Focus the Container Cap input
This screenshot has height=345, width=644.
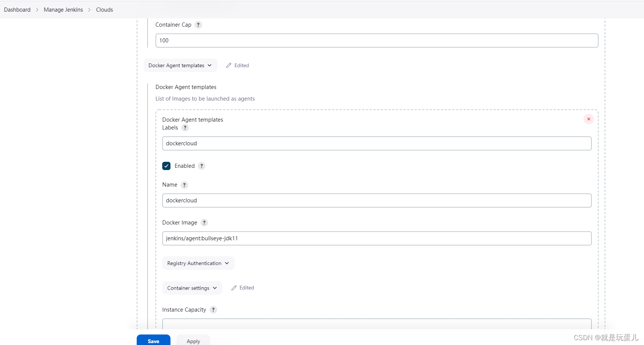coord(377,41)
